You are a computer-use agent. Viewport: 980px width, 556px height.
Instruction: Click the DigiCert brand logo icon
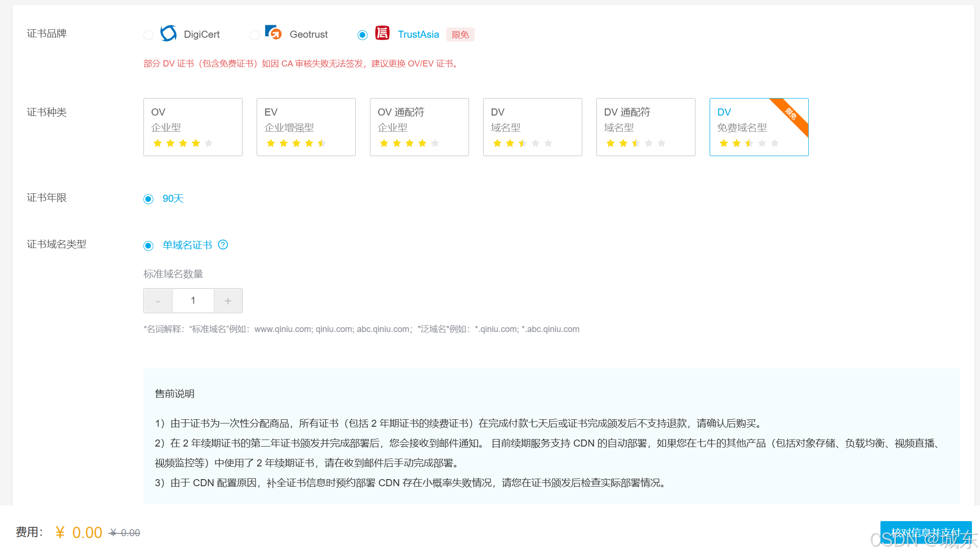[x=168, y=33]
